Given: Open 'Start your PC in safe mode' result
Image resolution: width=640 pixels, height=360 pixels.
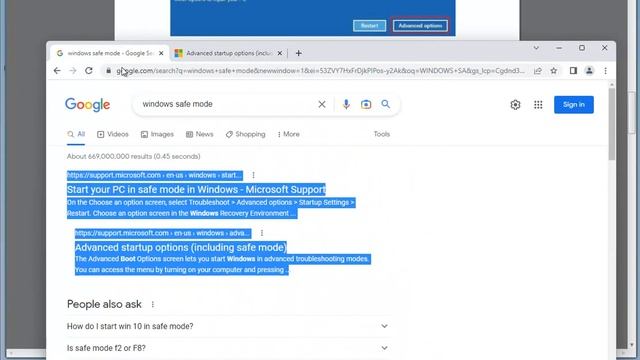Looking at the screenshot, I should (x=196, y=190).
